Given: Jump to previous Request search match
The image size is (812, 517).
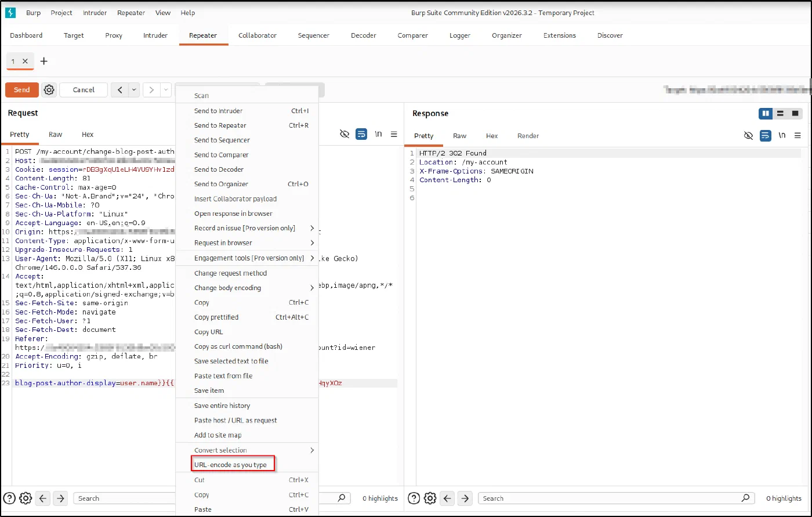Looking at the screenshot, I should click(x=43, y=498).
